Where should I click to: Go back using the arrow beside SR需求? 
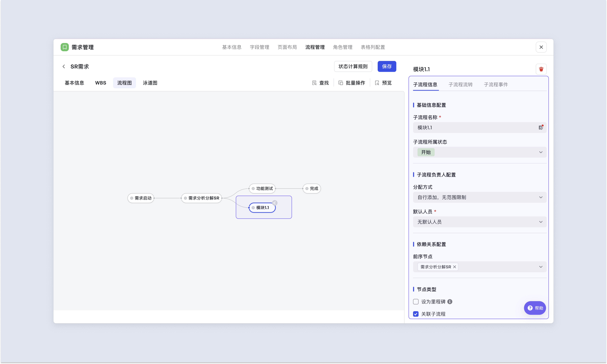pyautogui.click(x=64, y=67)
